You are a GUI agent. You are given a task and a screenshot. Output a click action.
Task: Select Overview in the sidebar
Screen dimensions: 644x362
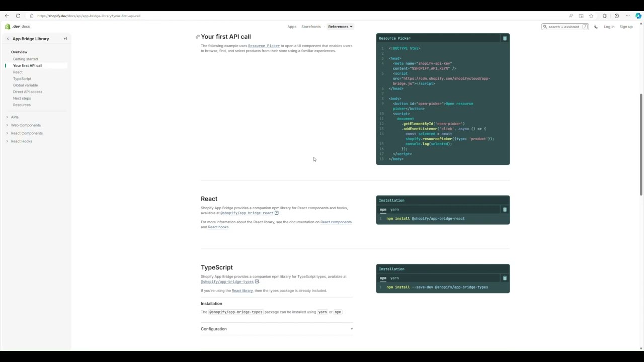coord(19,52)
